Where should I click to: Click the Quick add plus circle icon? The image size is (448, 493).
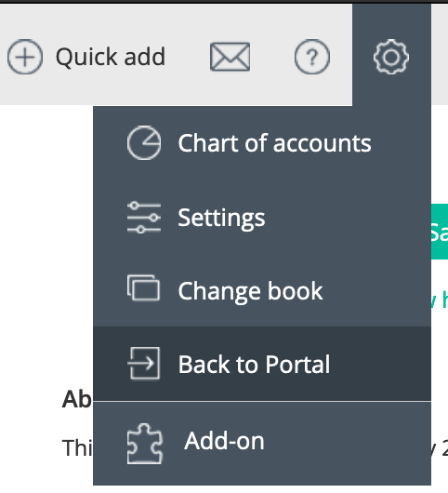[25, 57]
